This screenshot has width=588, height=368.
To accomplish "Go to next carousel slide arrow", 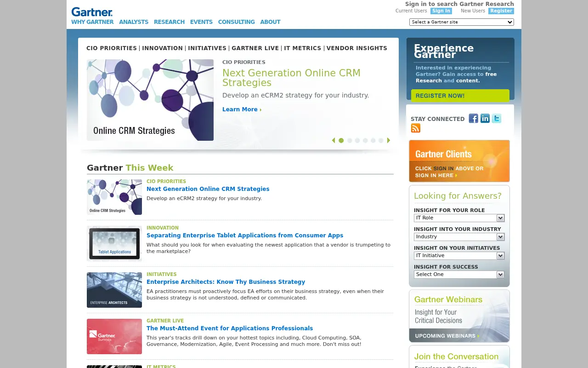I will pyautogui.click(x=389, y=140).
